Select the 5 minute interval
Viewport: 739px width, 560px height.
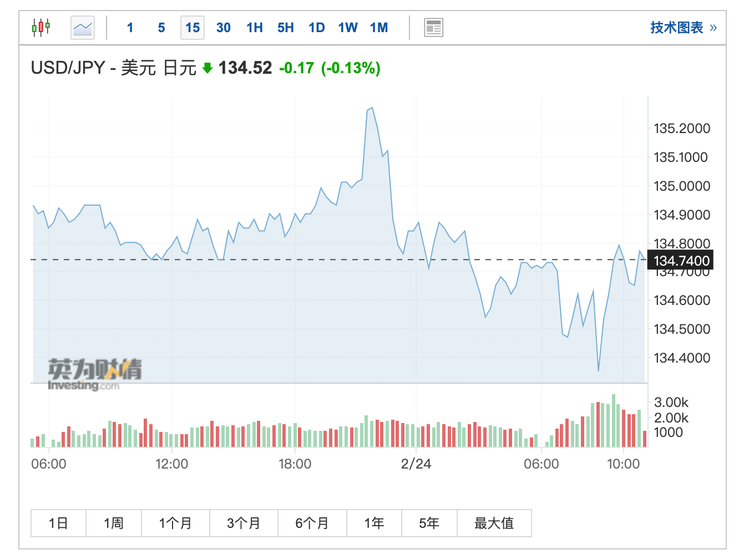[x=161, y=28]
